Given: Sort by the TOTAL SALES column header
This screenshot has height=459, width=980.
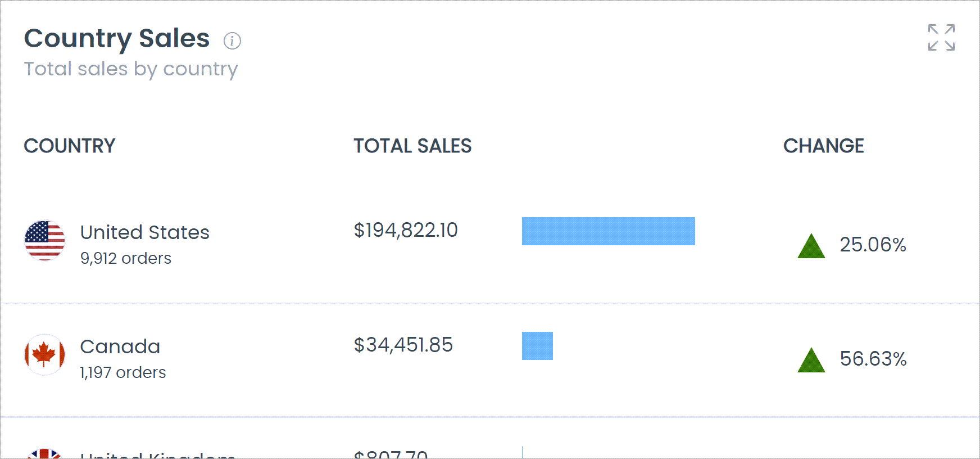Looking at the screenshot, I should pyautogui.click(x=412, y=146).
